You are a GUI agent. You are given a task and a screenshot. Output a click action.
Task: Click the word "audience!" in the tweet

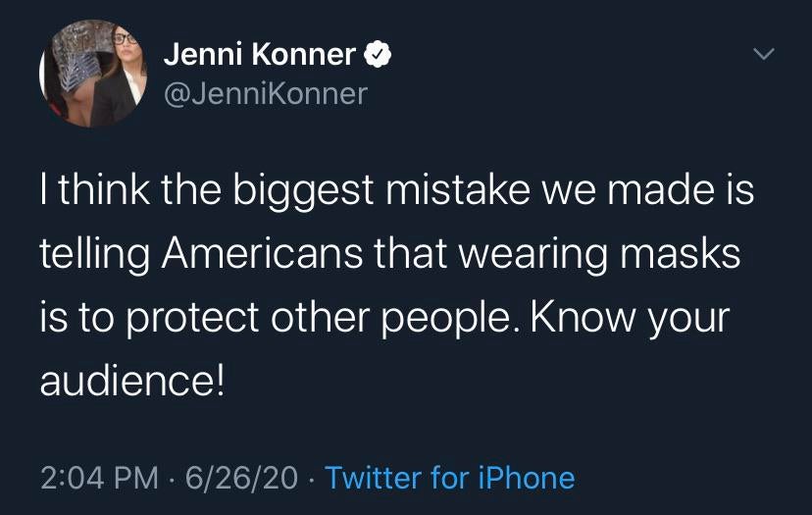(132, 381)
